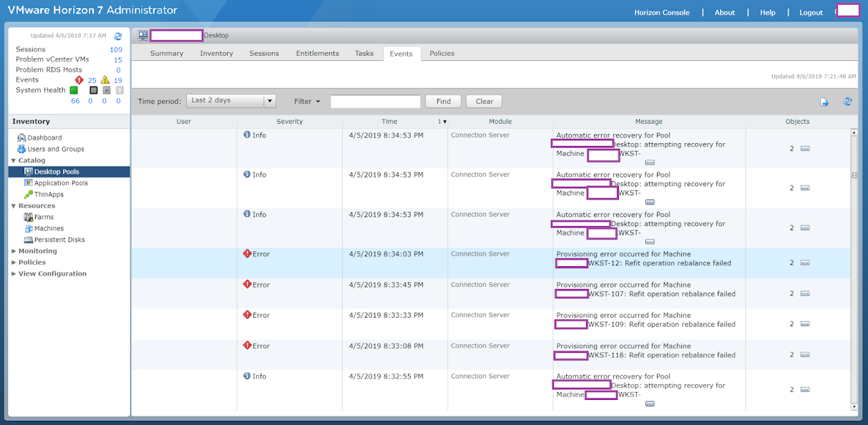The height and width of the screenshot is (425, 868).
Task: Collapse the Catalog tree section
Action: [x=14, y=161]
